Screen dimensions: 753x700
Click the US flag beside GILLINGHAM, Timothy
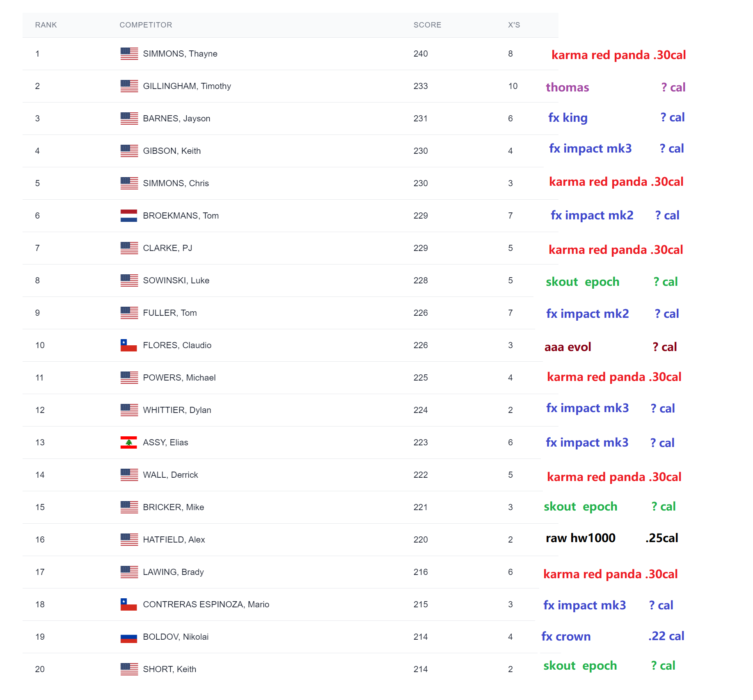[129, 86]
